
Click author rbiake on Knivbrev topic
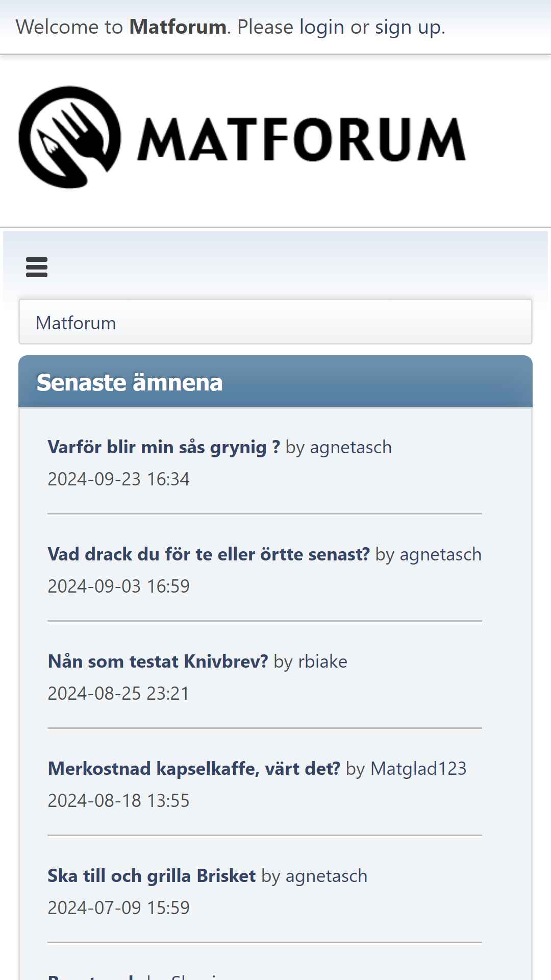pos(323,661)
